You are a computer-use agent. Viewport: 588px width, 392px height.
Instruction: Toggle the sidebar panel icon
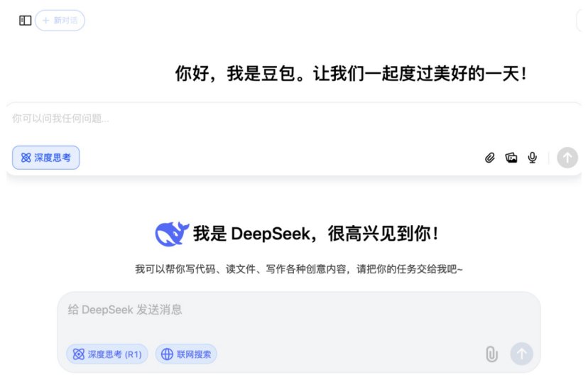point(25,21)
